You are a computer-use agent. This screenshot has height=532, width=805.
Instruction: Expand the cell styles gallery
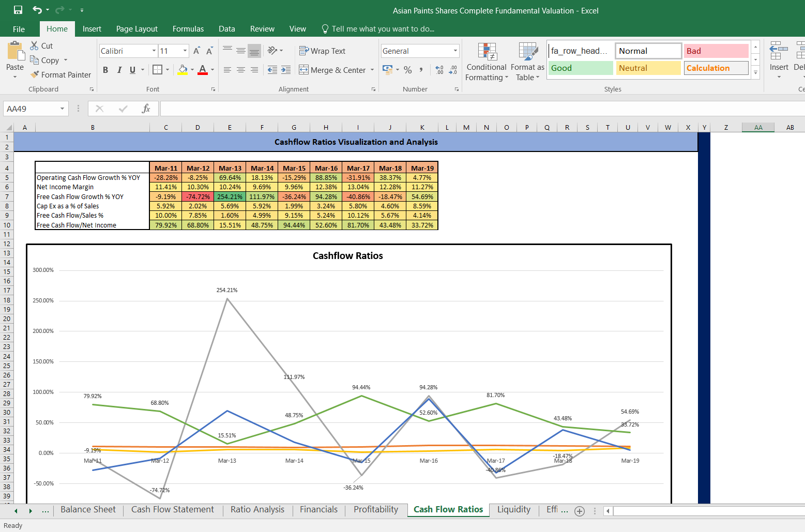pyautogui.click(x=755, y=72)
